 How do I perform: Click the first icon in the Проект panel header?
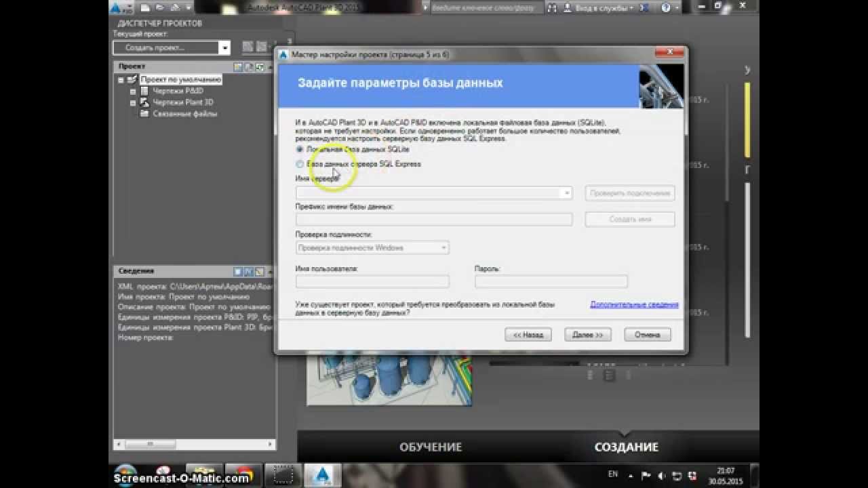pos(238,66)
